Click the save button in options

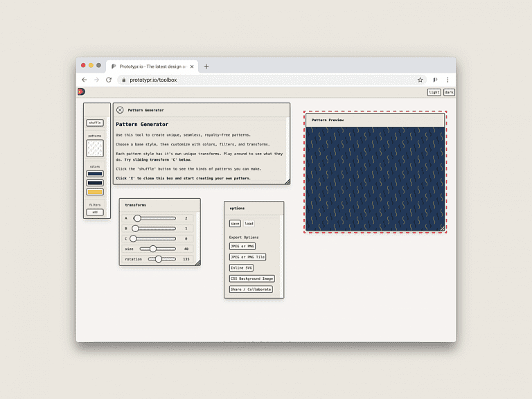point(235,224)
